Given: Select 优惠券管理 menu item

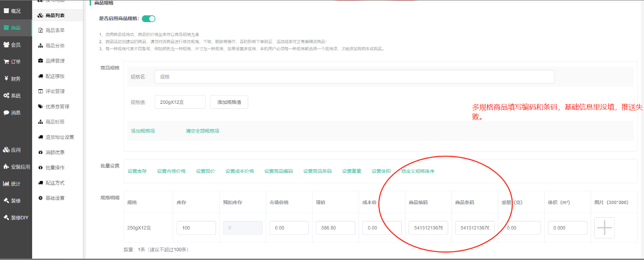Looking at the screenshot, I should tap(57, 107).
